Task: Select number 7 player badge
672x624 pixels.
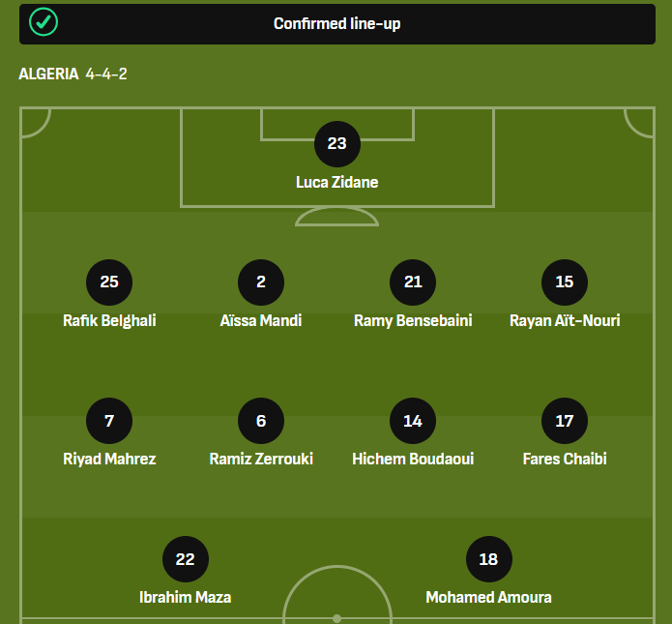Action: point(109,421)
